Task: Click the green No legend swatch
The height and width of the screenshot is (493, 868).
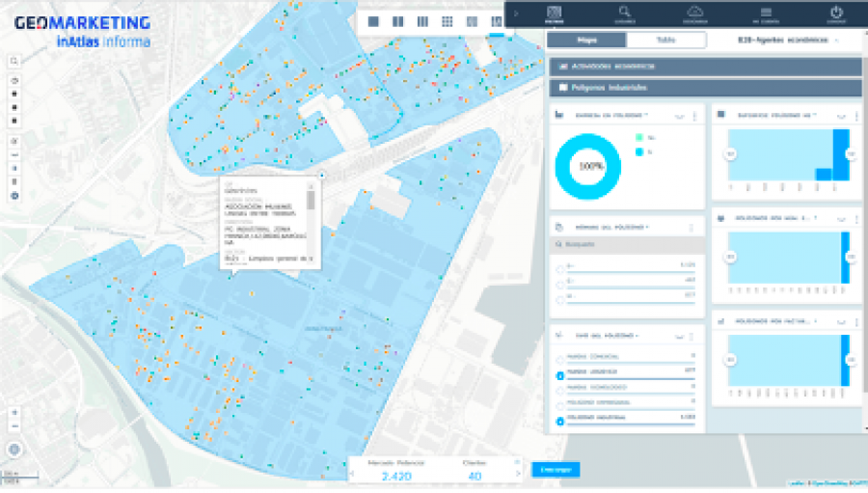Action: 639,137
